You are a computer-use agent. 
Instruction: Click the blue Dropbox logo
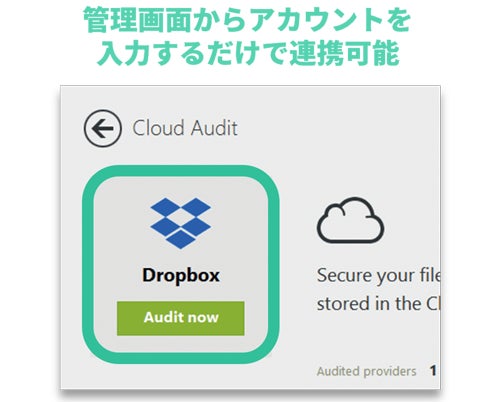click(x=180, y=223)
